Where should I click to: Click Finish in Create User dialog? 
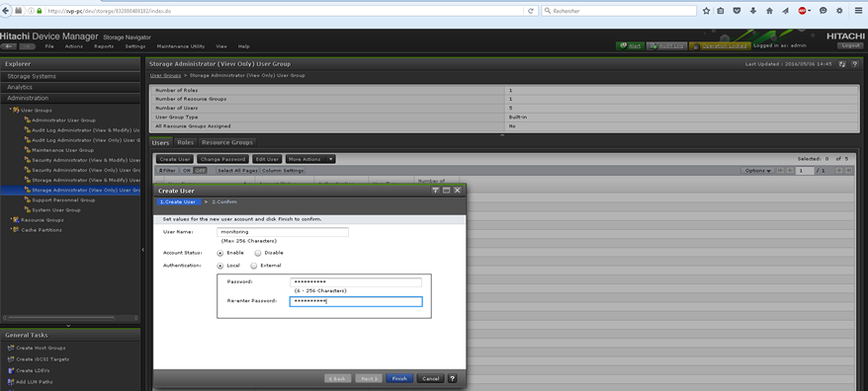pyautogui.click(x=399, y=378)
